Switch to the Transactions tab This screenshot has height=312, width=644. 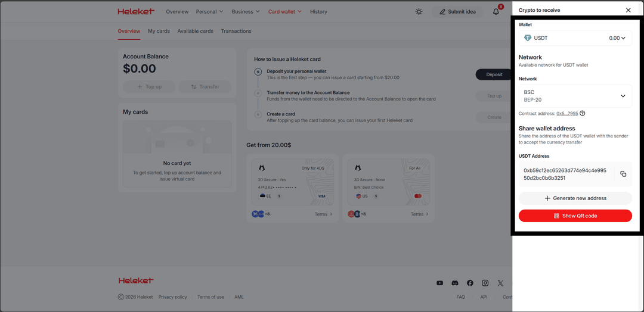click(236, 31)
